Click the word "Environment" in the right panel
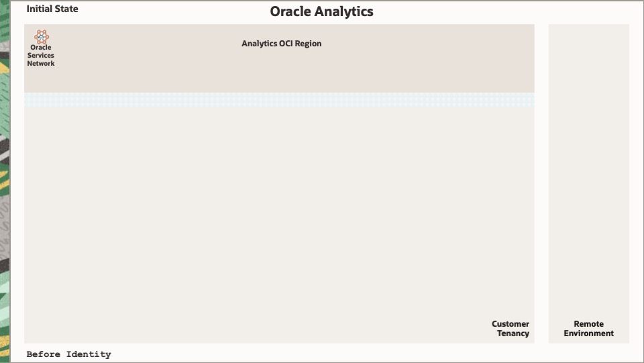The image size is (644, 363). (588, 333)
